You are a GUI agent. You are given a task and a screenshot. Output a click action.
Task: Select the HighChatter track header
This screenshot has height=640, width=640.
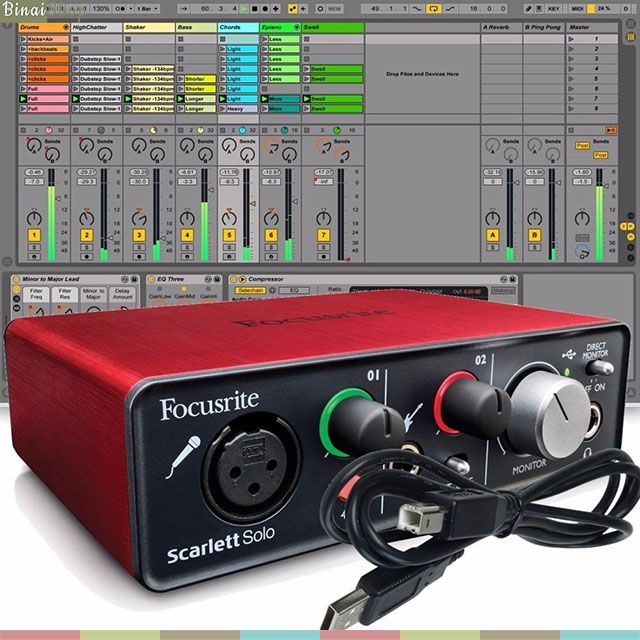(x=96, y=27)
